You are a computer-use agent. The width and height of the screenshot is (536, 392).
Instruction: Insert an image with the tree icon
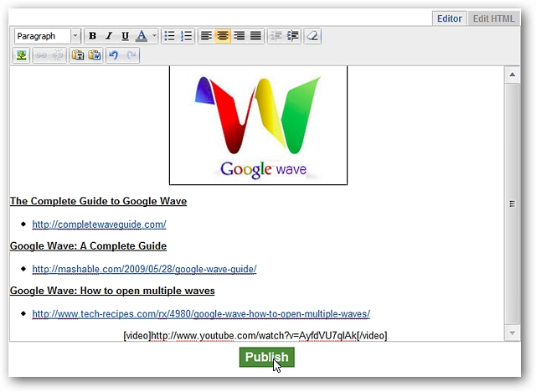coord(22,55)
